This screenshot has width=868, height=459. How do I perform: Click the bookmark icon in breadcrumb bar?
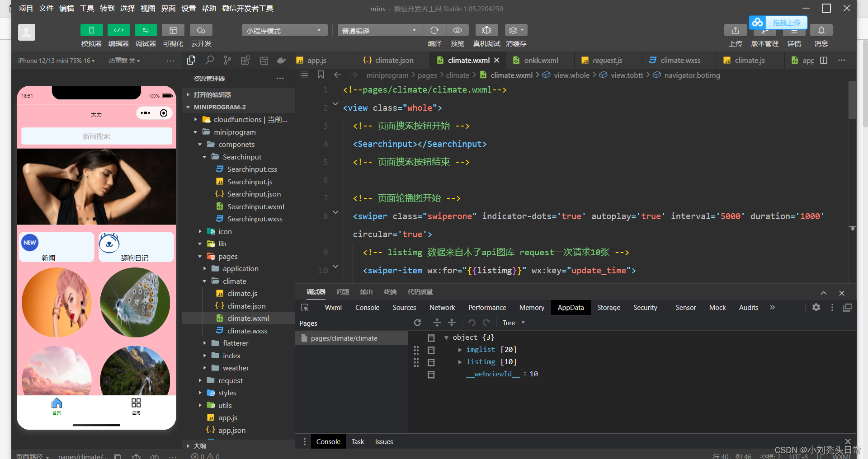(x=321, y=75)
